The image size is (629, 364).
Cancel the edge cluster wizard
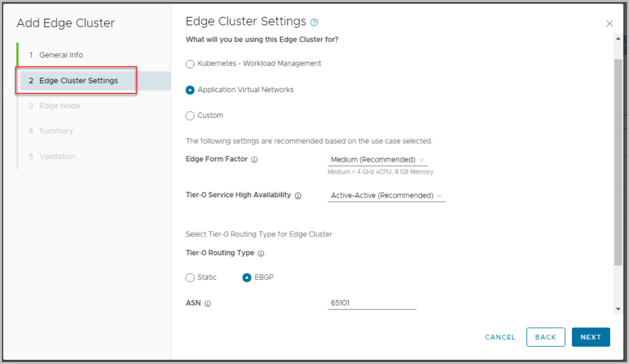tap(500, 337)
